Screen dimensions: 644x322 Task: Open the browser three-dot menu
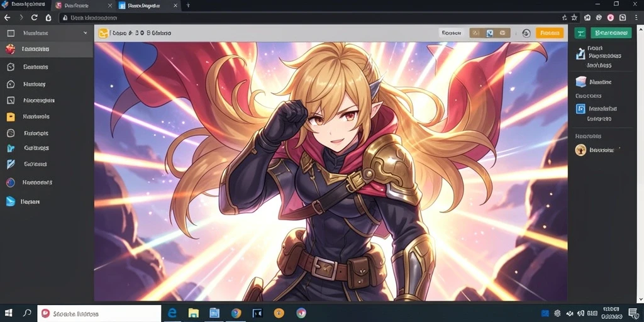tap(636, 18)
